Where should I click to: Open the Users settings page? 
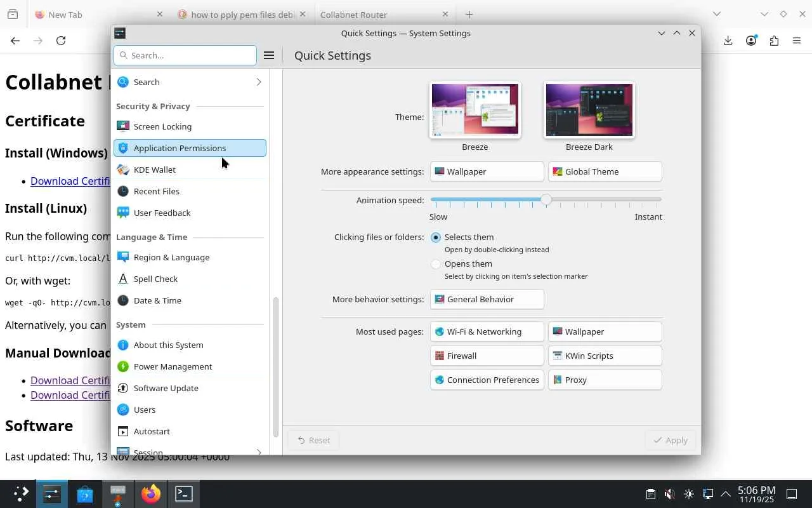(x=190, y=410)
